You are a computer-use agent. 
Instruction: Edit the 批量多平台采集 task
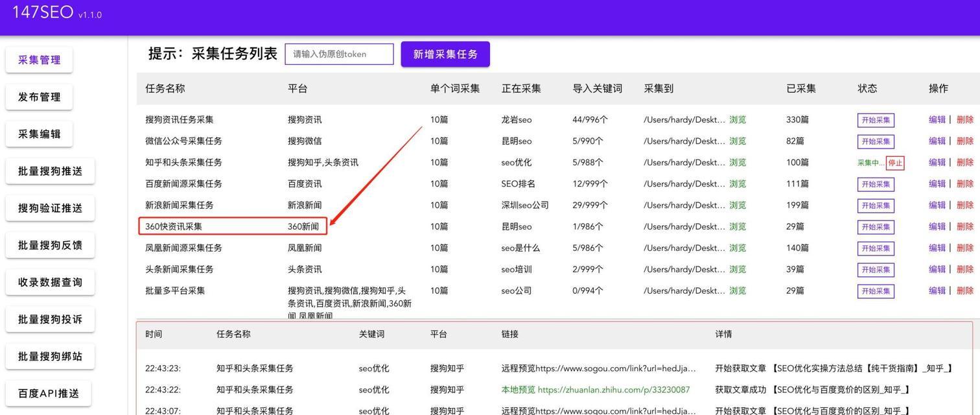(937, 290)
